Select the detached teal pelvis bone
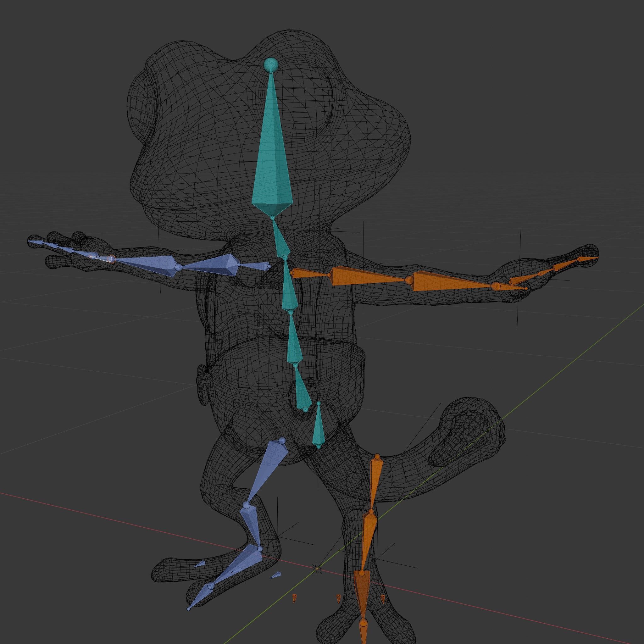 click(319, 425)
